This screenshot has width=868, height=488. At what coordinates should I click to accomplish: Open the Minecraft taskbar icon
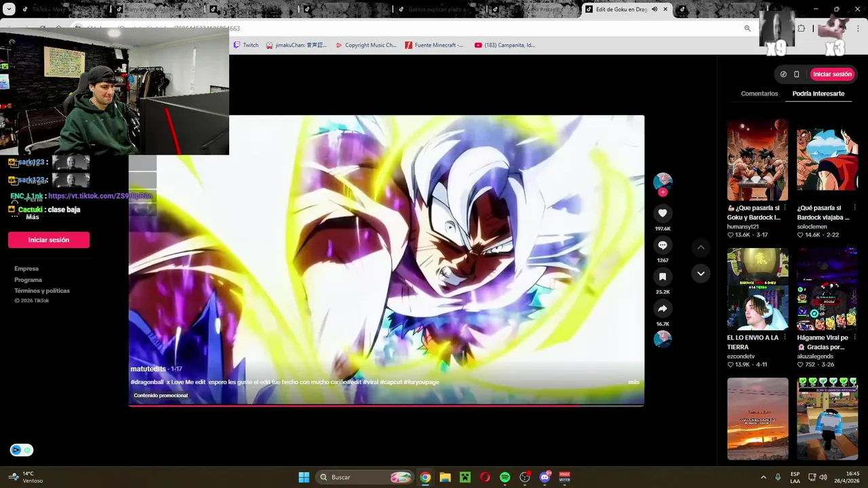465,477
